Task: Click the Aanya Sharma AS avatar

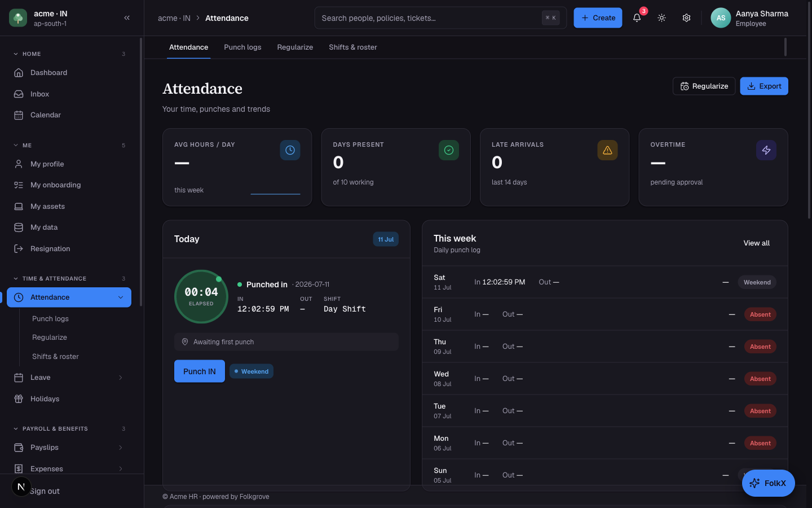Action: (721, 18)
